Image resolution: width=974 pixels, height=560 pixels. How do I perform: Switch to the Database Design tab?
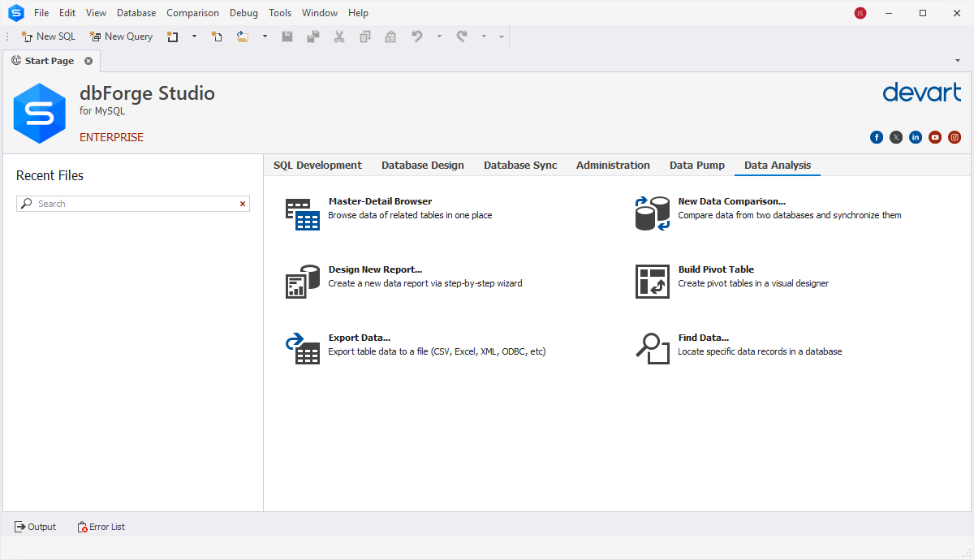(423, 166)
